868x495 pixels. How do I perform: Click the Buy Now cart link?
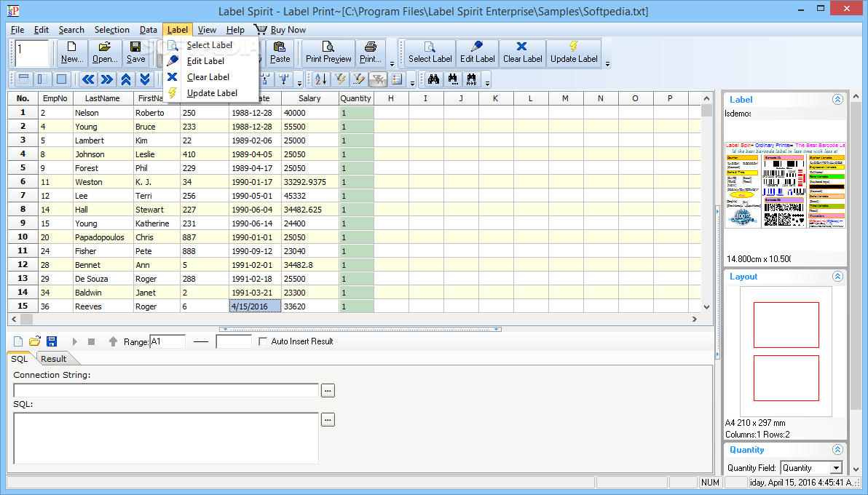tap(280, 30)
